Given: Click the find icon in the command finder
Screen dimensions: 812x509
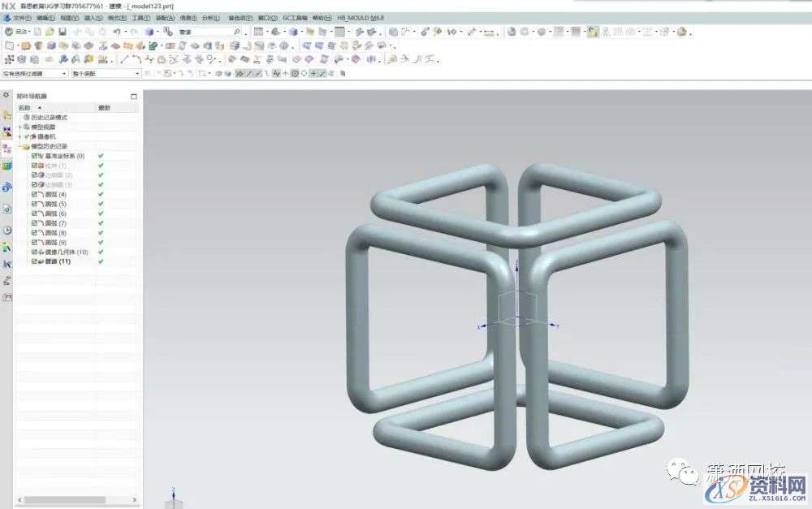Looking at the screenshot, I should pyautogui.click(x=236, y=32).
